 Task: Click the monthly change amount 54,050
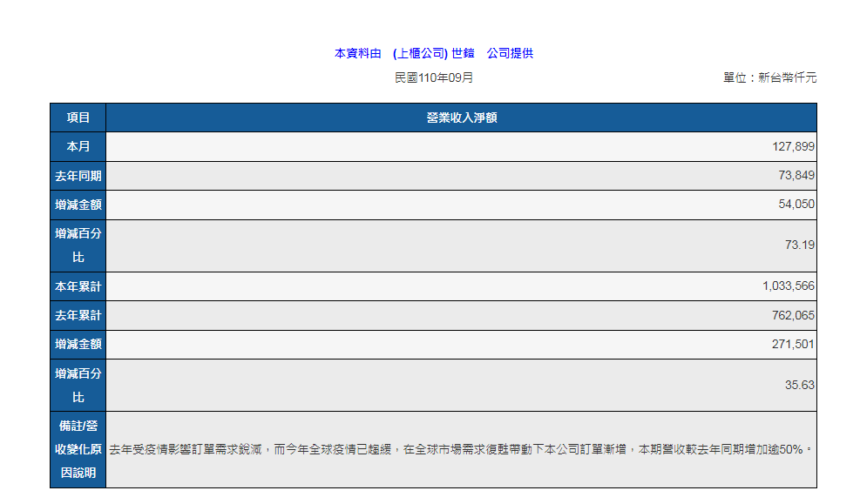click(x=796, y=205)
